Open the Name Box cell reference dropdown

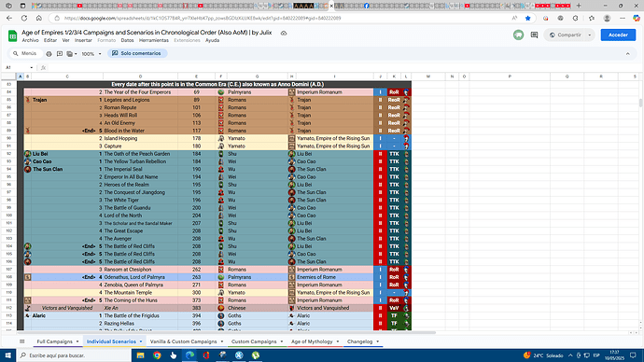pyautogui.click(x=31, y=68)
